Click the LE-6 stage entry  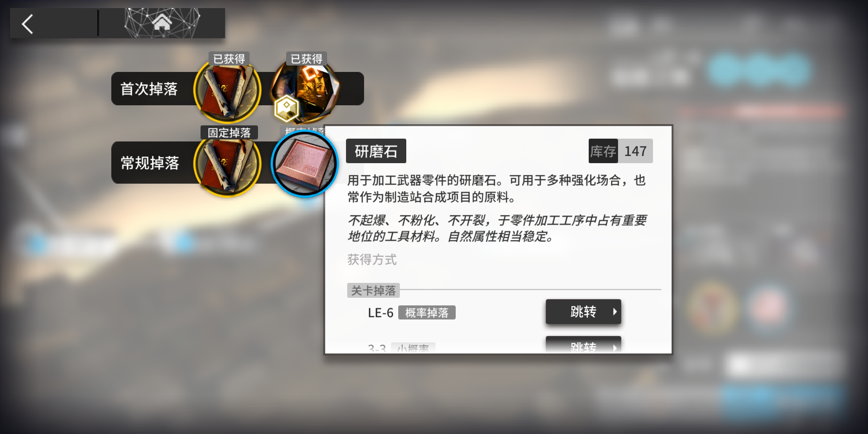click(x=381, y=313)
